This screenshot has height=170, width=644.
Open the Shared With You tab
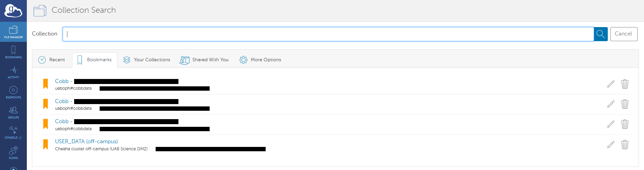(x=204, y=60)
